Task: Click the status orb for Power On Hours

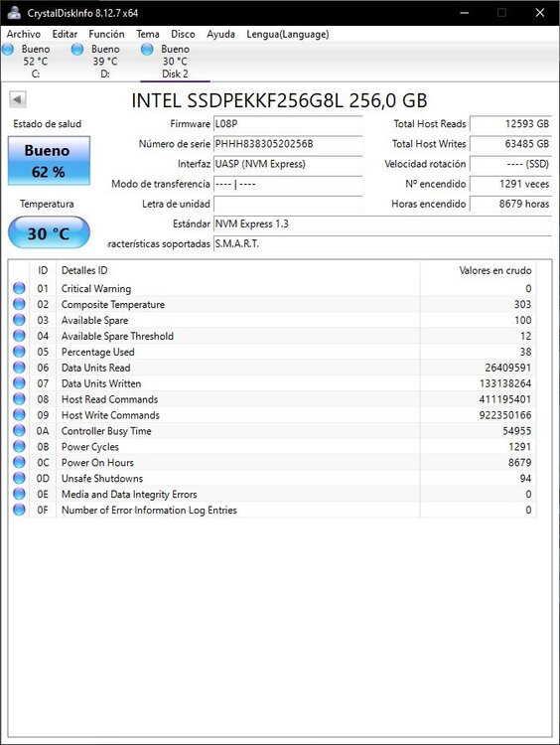Action: click(19, 462)
